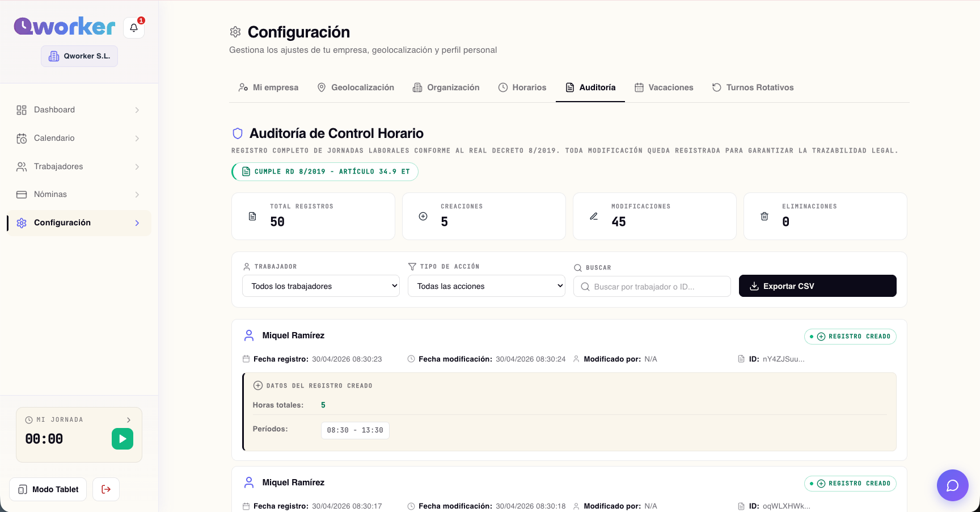Switch to the Horarios tab
Viewport: 980px width, 512px height.
[522, 87]
